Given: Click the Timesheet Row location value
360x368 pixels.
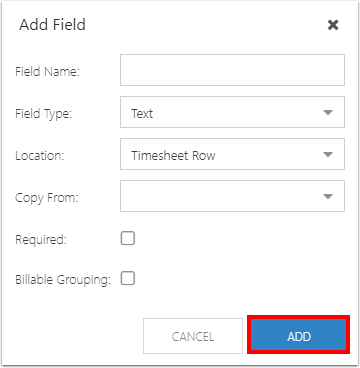Looking at the screenshot, I should click(173, 156).
